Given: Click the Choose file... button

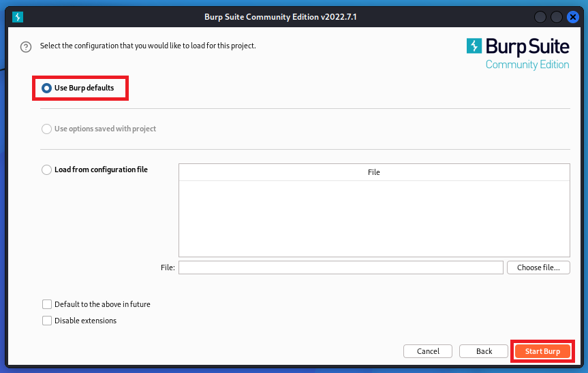Looking at the screenshot, I should (538, 267).
